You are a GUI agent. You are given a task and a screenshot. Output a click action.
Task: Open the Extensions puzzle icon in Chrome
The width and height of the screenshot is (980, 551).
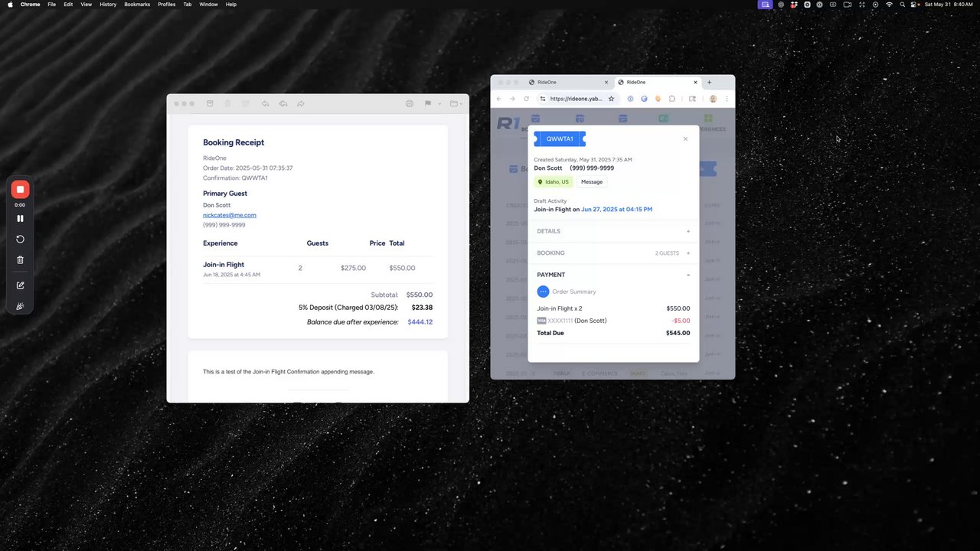tap(671, 99)
